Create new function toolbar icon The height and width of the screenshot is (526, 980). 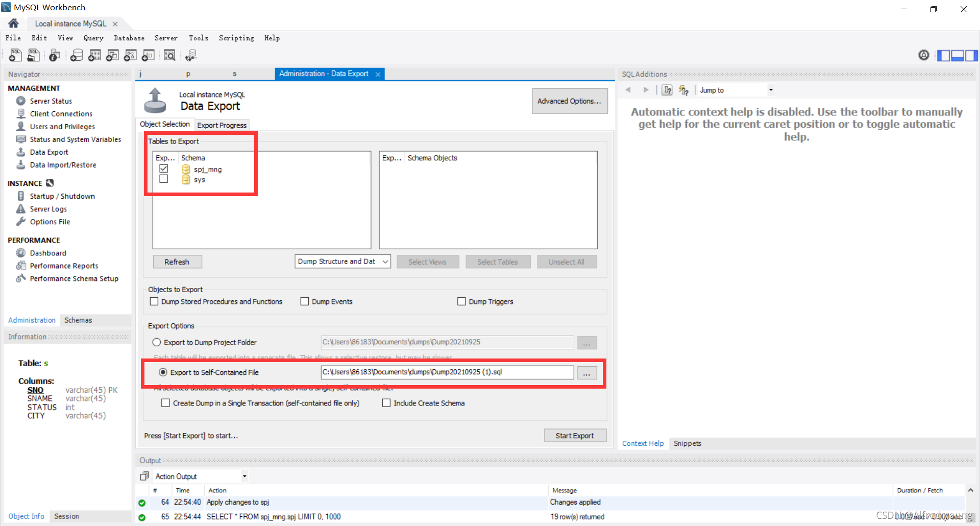(149, 55)
